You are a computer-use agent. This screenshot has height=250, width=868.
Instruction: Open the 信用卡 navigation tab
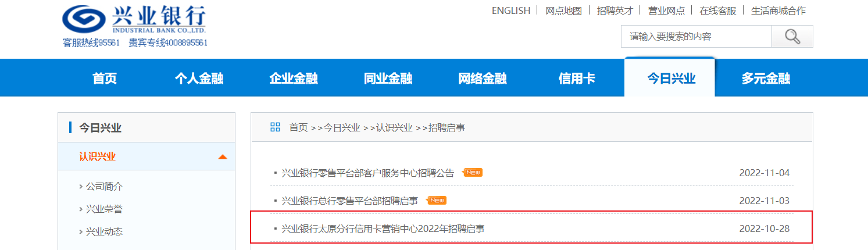coord(577,78)
